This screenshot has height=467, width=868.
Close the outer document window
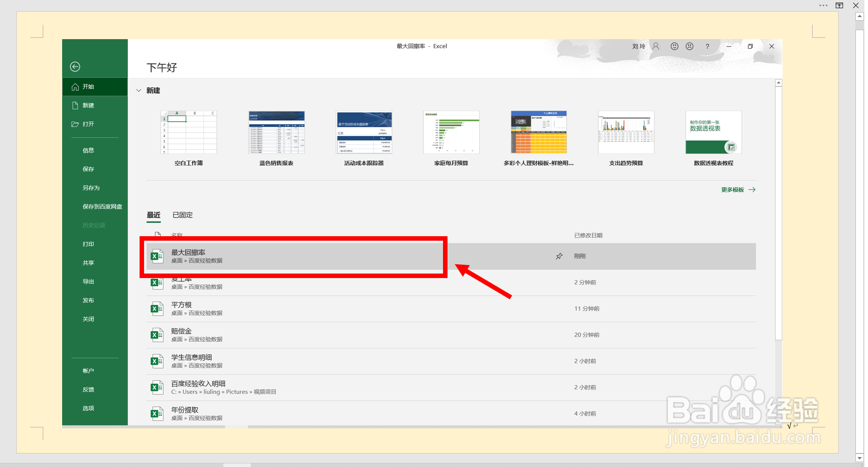coord(856,5)
